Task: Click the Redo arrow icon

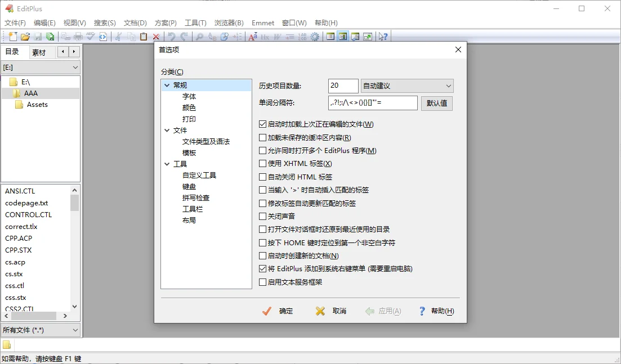Action: pyautogui.click(x=184, y=37)
